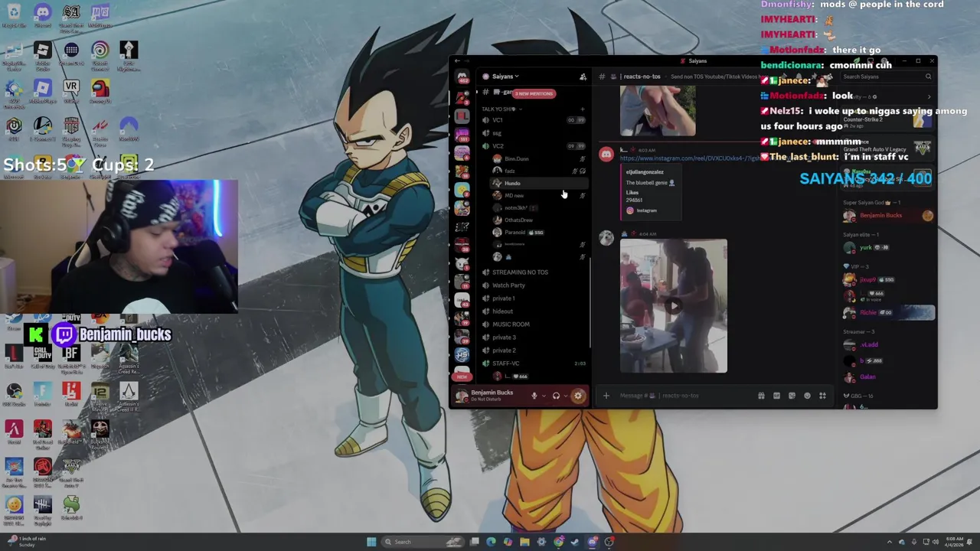Open gift icon in message bar
Viewport: 980px width, 551px height.
coord(761,396)
